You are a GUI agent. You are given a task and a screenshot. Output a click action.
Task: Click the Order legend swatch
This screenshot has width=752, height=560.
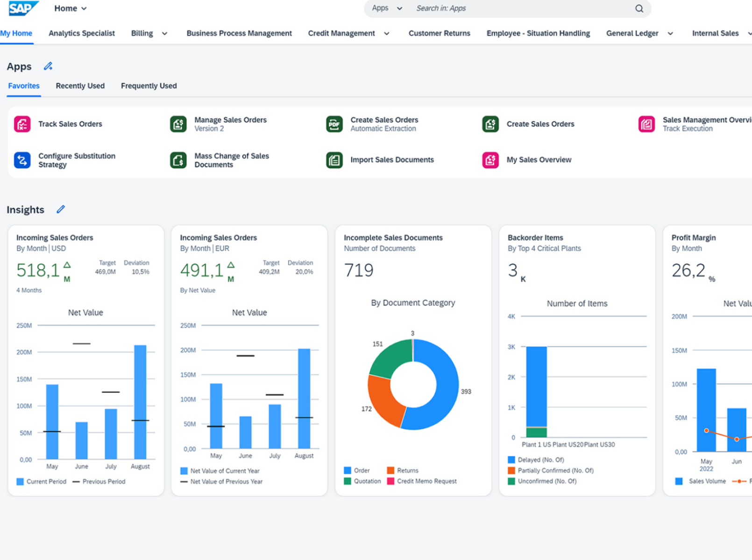click(348, 470)
